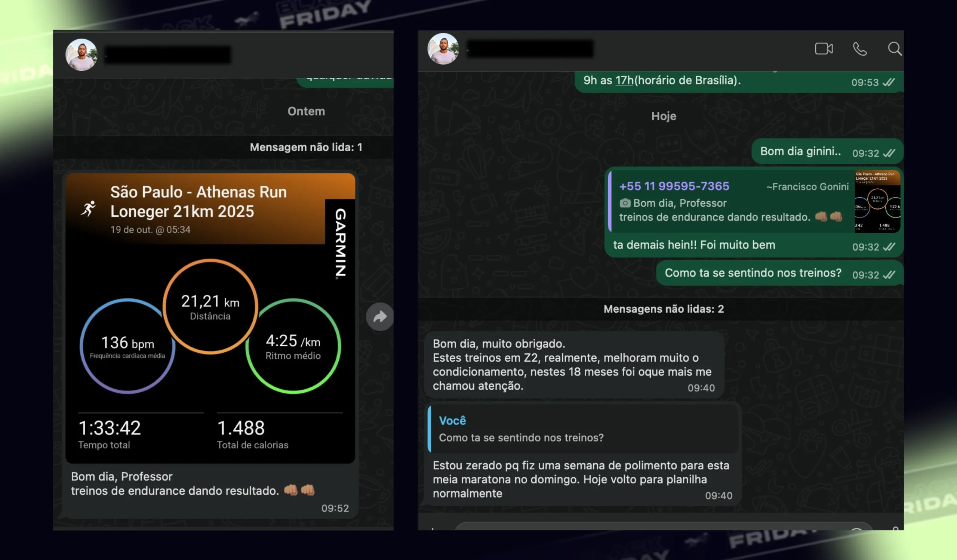Click the "Ontem" date label
This screenshot has width=957, height=560.
(x=306, y=111)
